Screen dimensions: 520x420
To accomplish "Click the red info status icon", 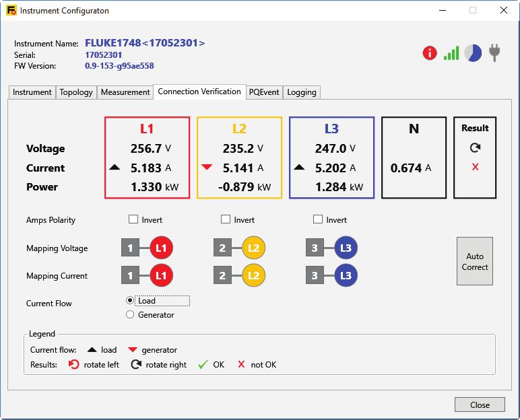I will [x=430, y=53].
